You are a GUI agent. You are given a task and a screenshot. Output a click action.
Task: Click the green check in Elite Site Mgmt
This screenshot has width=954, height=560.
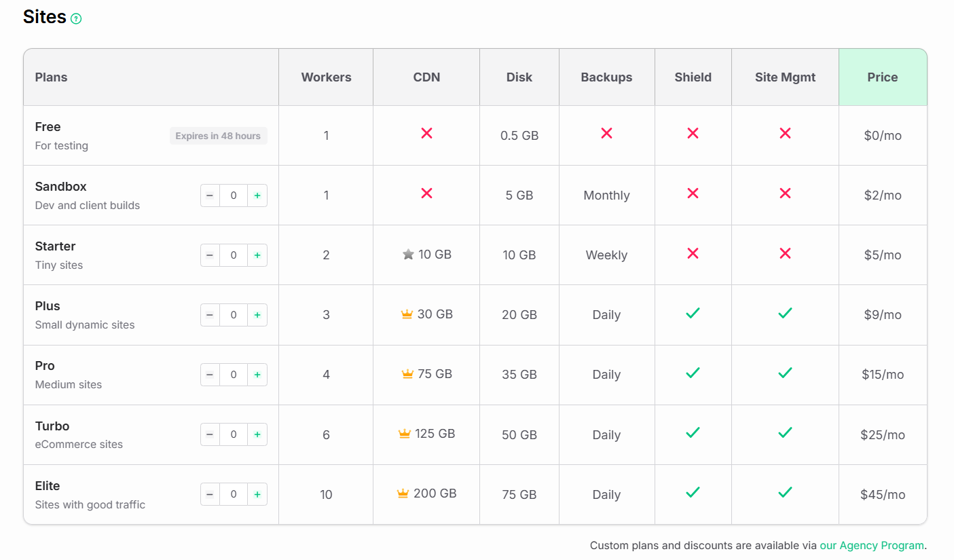(x=785, y=492)
